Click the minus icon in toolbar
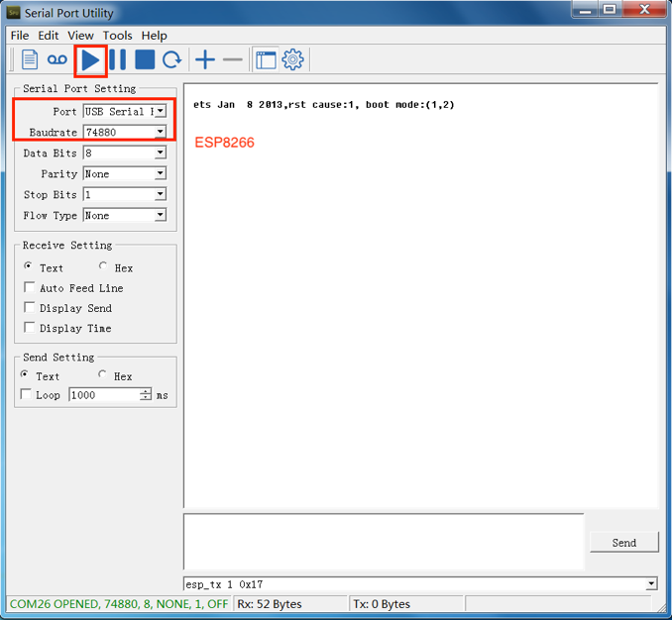672x620 pixels. point(233,60)
